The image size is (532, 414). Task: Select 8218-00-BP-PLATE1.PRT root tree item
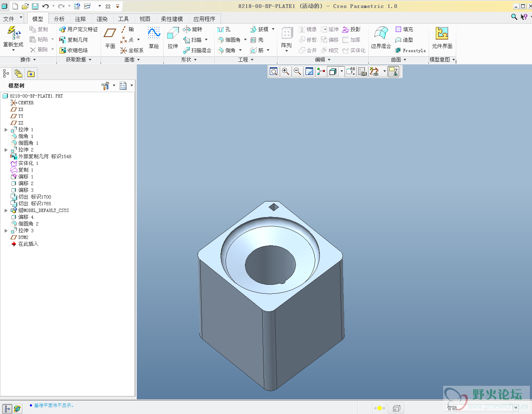coord(33,96)
